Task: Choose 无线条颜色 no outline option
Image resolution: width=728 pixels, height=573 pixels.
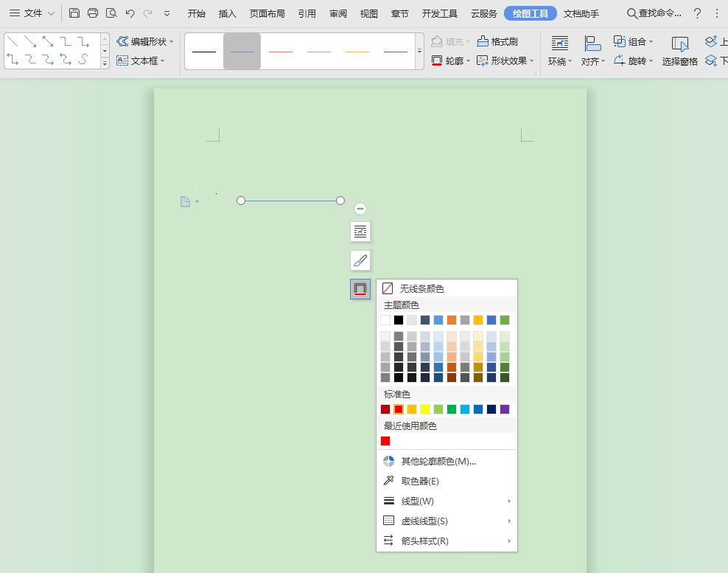Action: [421, 288]
